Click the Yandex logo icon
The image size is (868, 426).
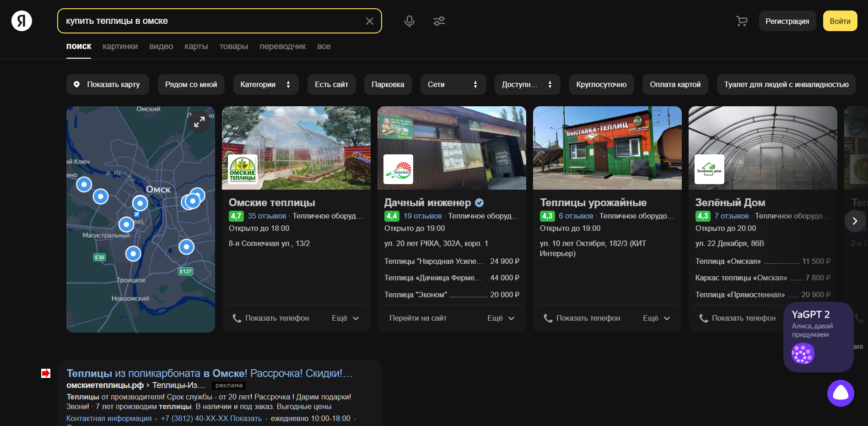point(22,21)
